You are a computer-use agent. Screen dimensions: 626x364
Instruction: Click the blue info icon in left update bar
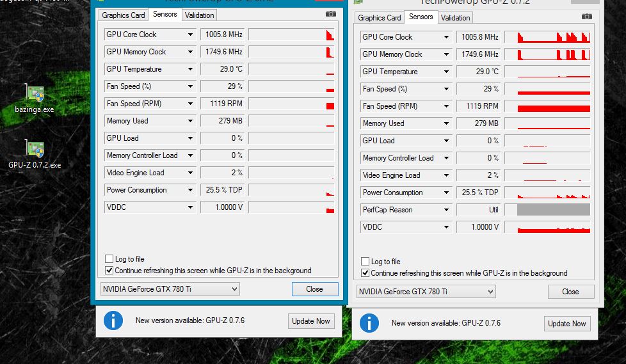[113, 320]
